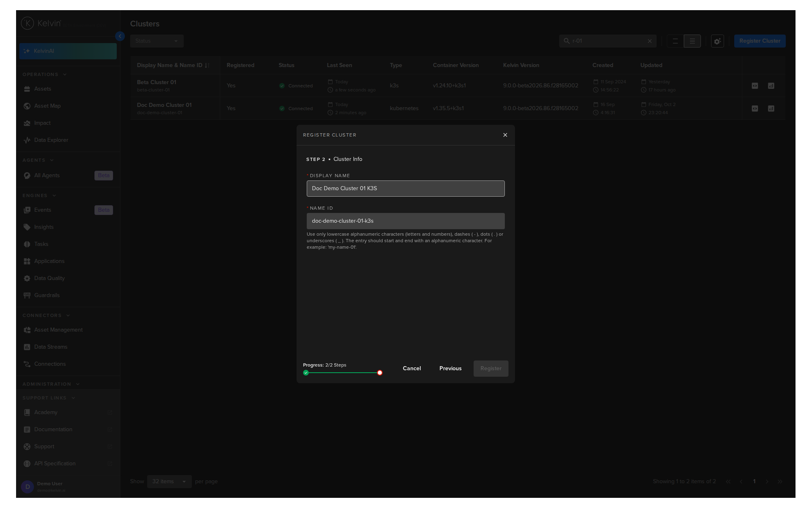Go back with the Previous button

(x=450, y=368)
